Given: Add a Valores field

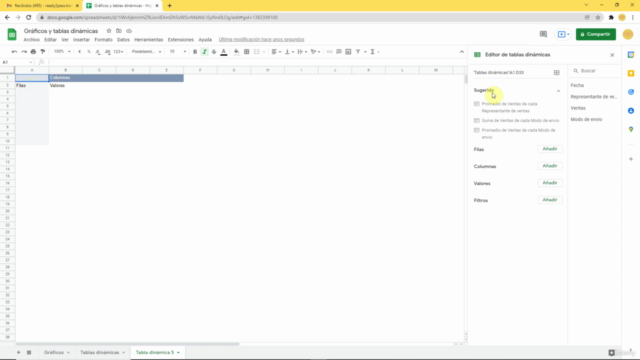Looking at the screenshot, I should coord(550,183).
